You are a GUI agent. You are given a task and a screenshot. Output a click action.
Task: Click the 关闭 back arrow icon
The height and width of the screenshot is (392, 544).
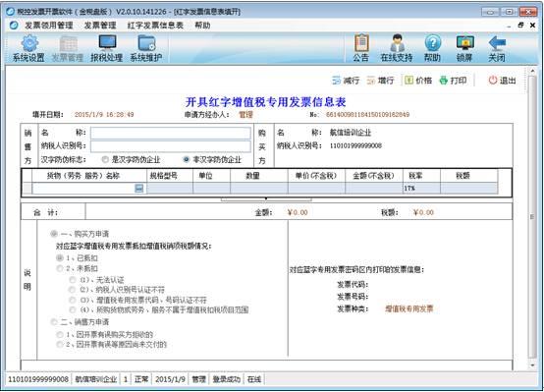[497, 42]
